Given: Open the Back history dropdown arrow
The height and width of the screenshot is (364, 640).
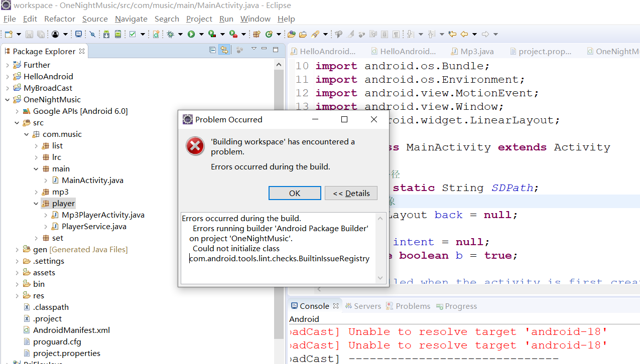Looking at the screenshot, I should (x=474, y=34).
